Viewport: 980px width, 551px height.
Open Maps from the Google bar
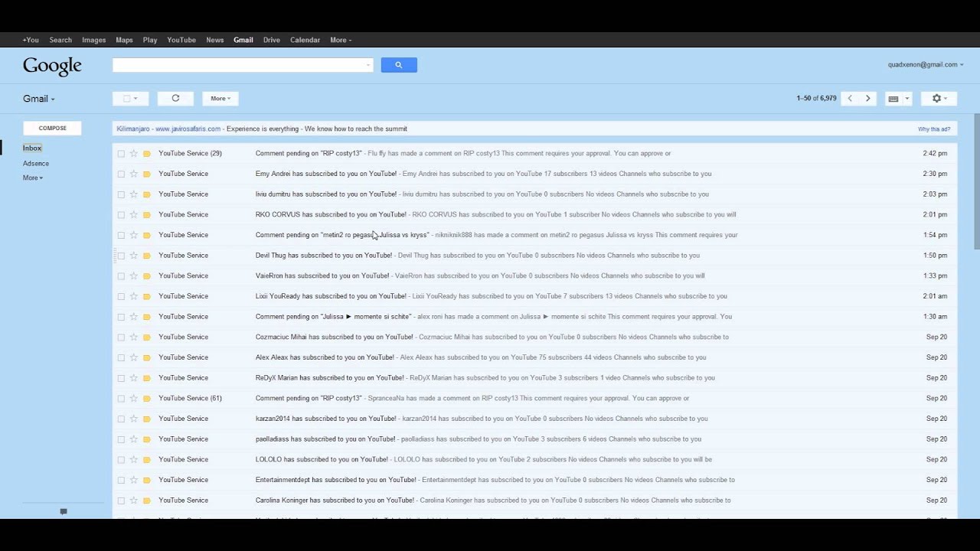(124, 40)
